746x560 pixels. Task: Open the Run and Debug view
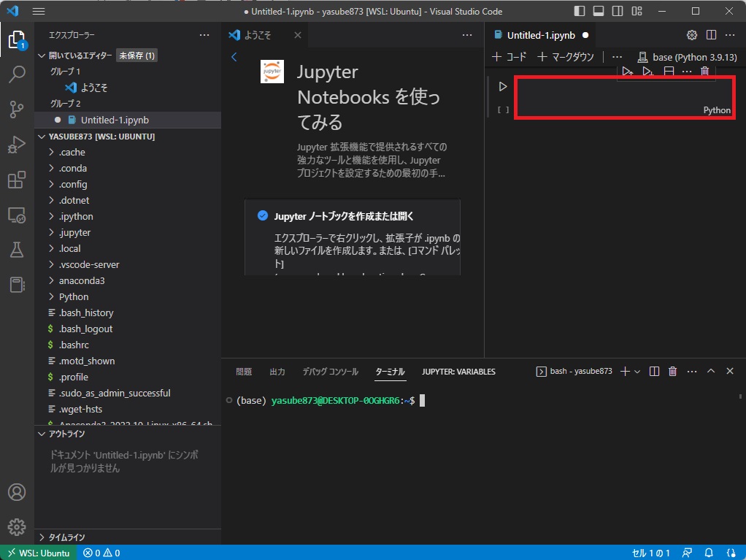click(17, 145)
